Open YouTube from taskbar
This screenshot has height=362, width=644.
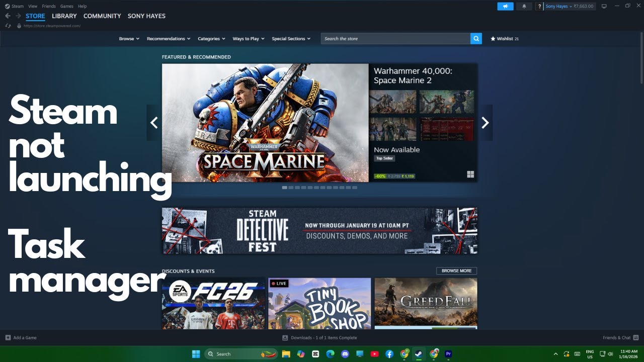pos(374,354)
